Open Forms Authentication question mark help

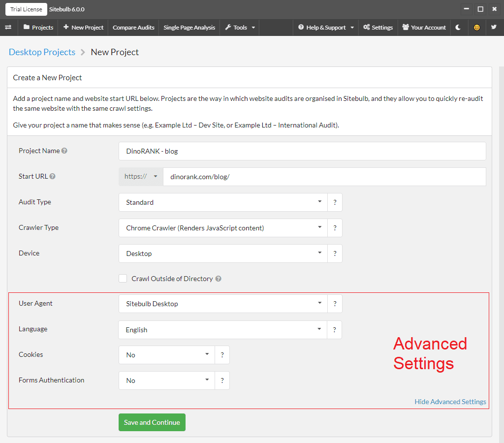pos(222,380)
